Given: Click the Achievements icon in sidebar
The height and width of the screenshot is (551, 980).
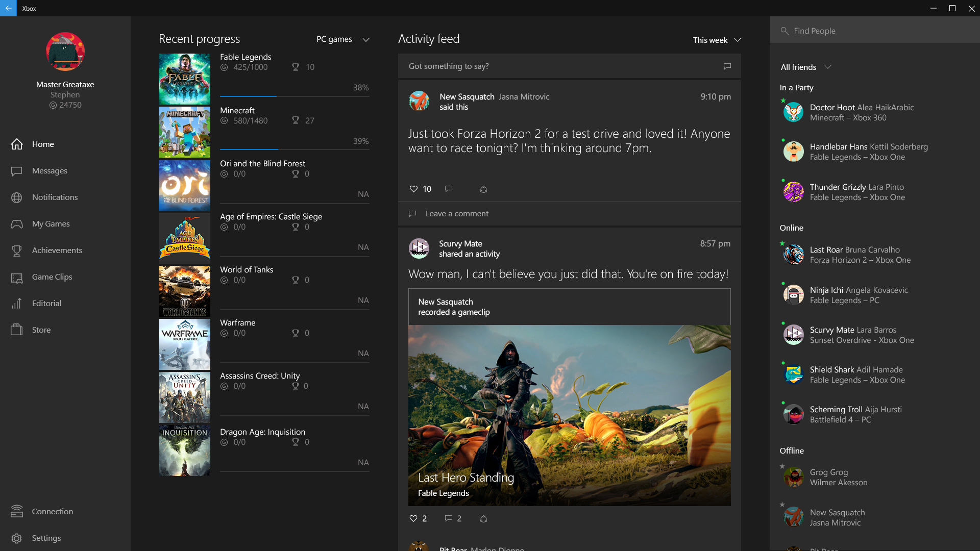Looking at the screenshot, I should coord(17,249).
